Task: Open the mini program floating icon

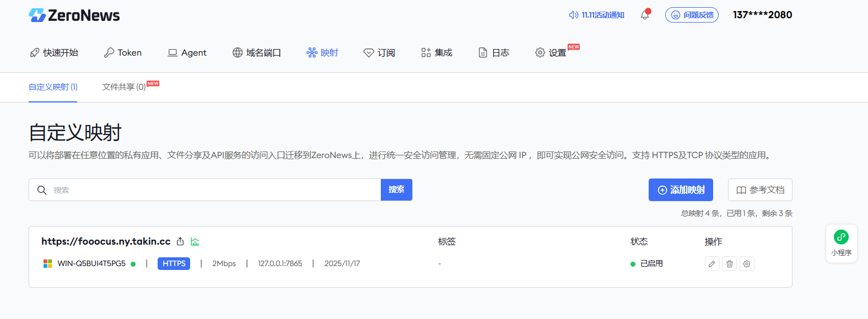Action: click(841, 243)
